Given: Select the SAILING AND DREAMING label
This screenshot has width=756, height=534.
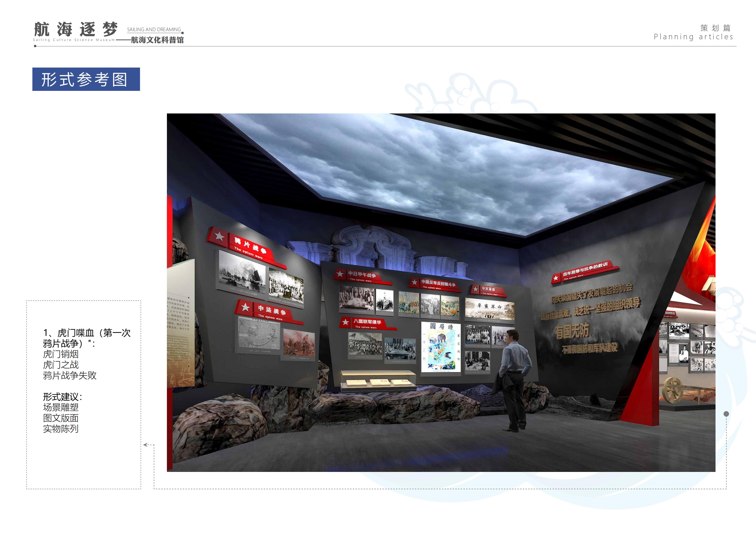Looking at the screenshot, I should tap(154, 29).
